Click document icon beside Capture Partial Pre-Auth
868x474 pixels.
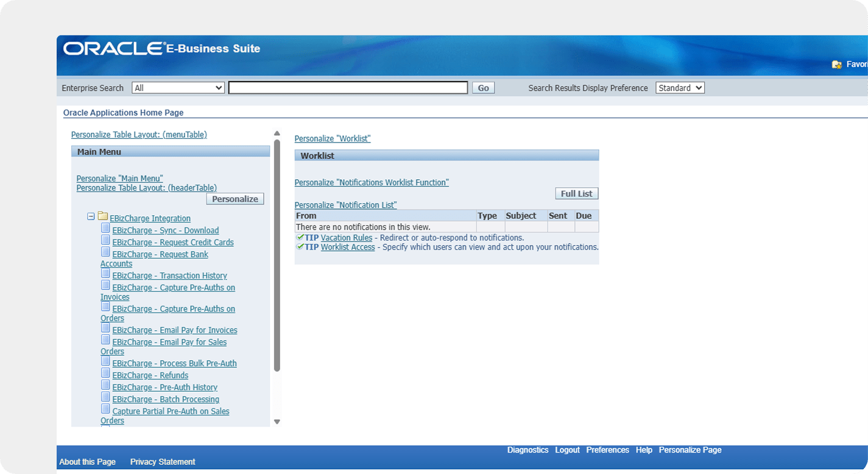[x=105, y=409]
